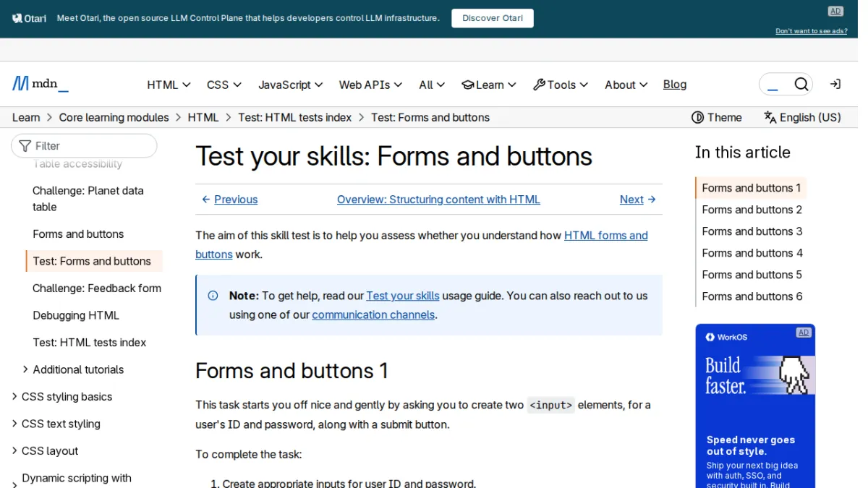Expand the JavaScript menu
Screen dimensions: 868x488
click(x=291, y=85)
